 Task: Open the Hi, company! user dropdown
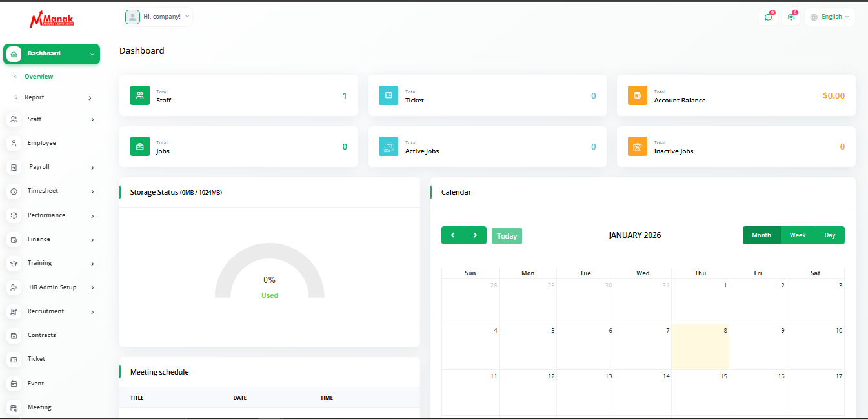[158, 17]
